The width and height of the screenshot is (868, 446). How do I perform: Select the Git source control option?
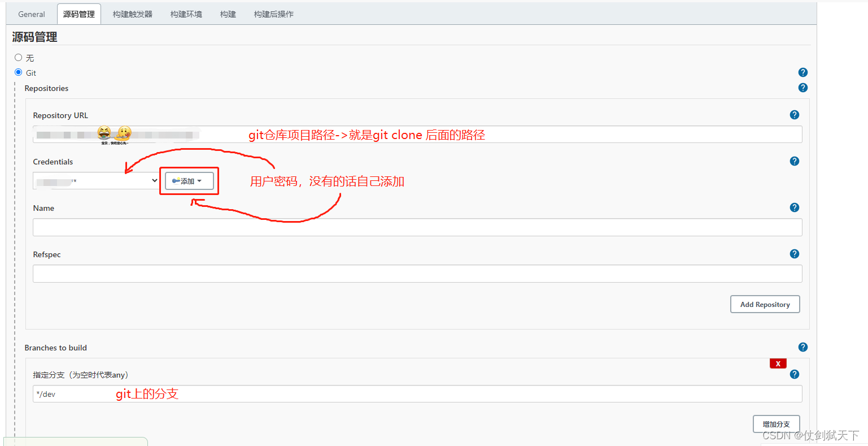point(19,72)
